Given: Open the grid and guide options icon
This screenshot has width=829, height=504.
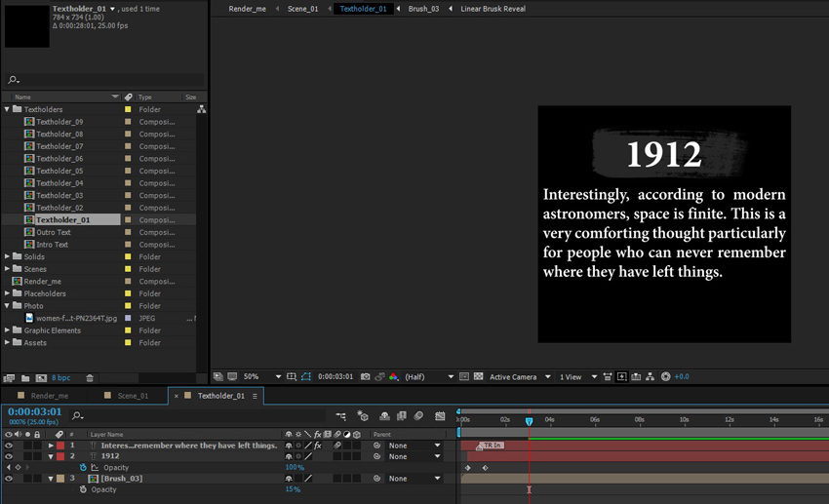Looking at the screenshot, I should 292,376.
